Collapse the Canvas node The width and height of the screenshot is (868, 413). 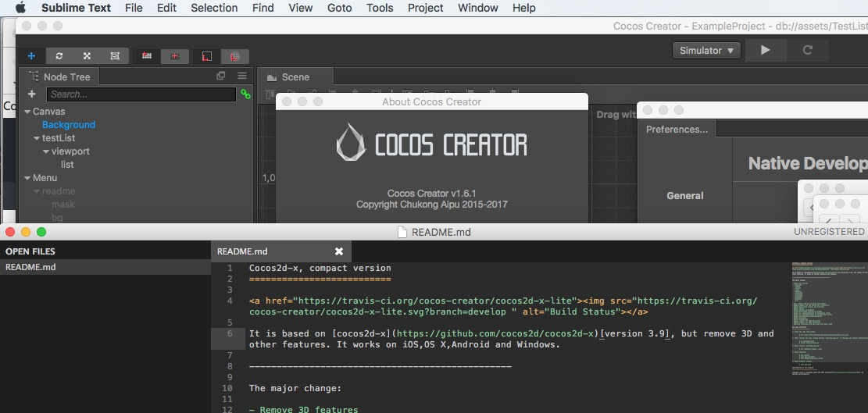coord(27,112)
